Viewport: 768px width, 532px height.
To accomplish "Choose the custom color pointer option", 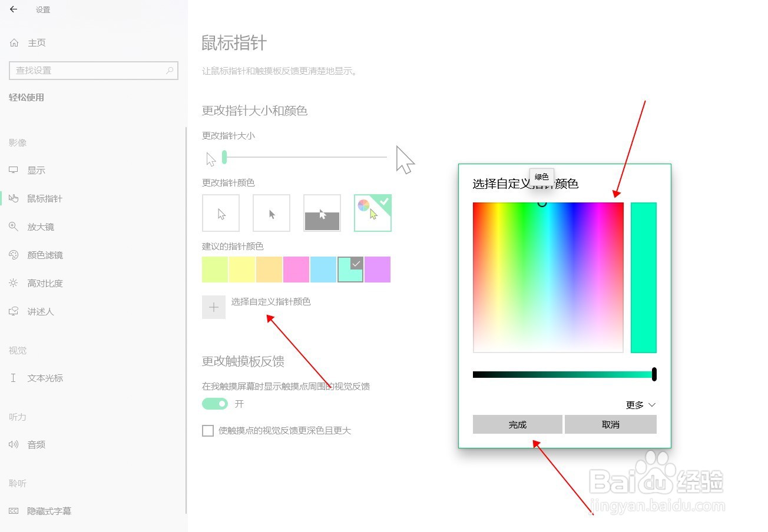I will pos(373,213).
